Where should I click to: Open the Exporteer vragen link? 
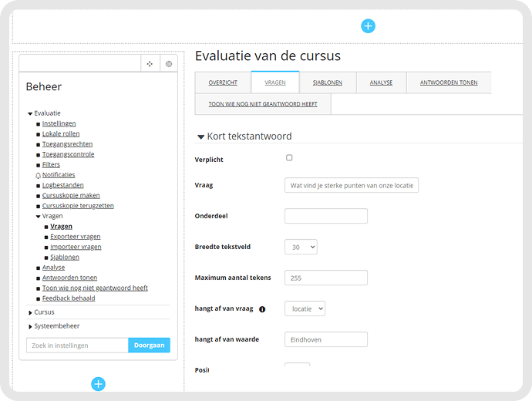pos(76,237)
